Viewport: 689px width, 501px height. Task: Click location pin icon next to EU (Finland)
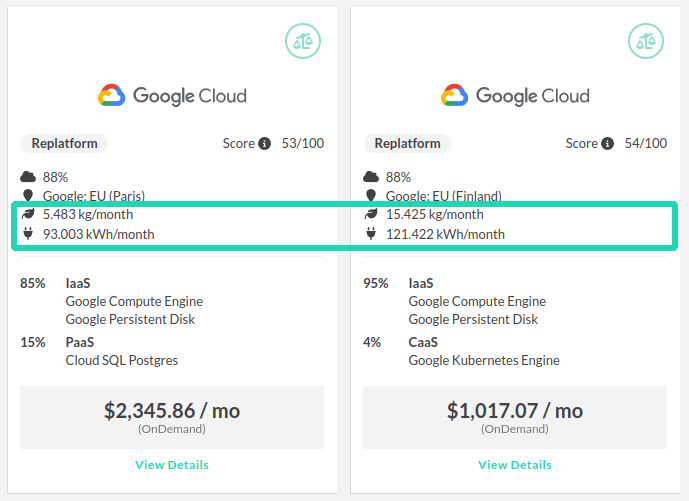pos(371,195)
